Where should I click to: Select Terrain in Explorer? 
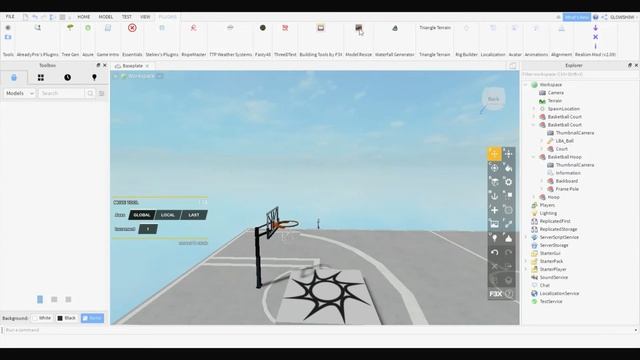pyautogui.click(x=555, y=101)
